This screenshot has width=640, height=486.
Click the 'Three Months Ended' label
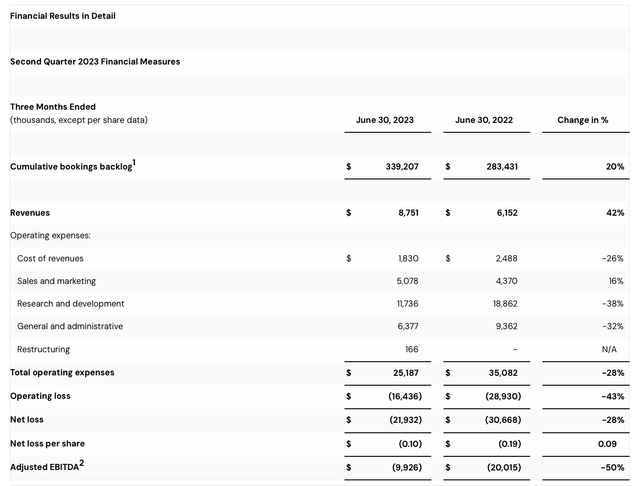(53, 107)
